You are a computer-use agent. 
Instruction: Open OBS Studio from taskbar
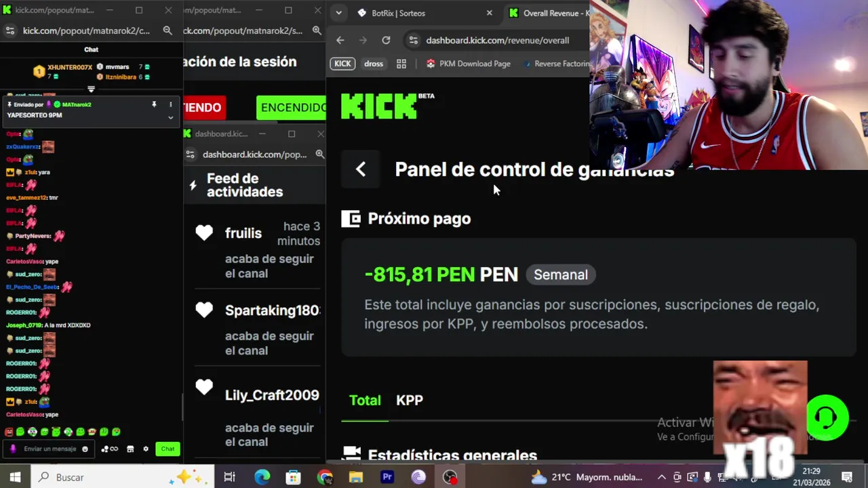tap(450, 477)
